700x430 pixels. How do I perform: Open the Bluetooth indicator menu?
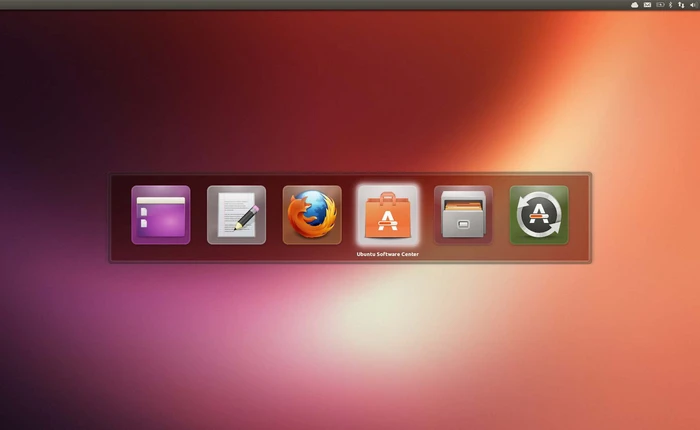click(x=671, y=4)
